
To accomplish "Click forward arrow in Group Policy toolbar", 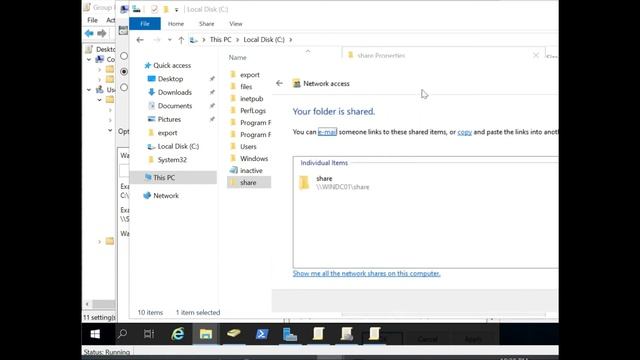I will click(102, 33).
